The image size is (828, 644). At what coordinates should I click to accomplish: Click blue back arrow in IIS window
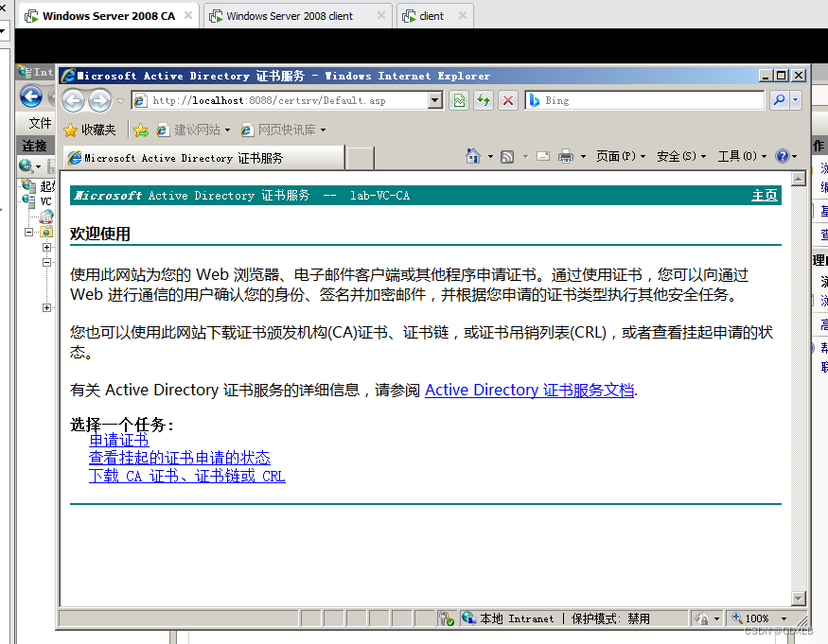31,96
